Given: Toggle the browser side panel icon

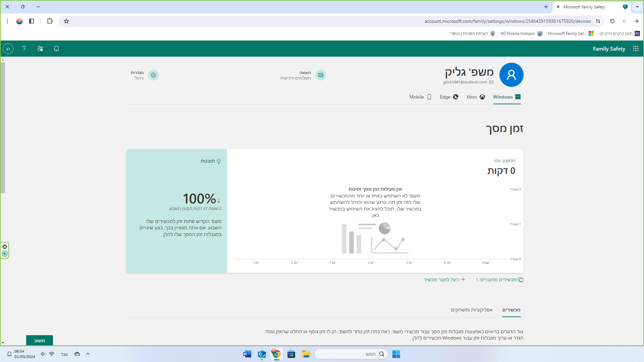Looking at the screenshot, I should [x=32, y=21].
